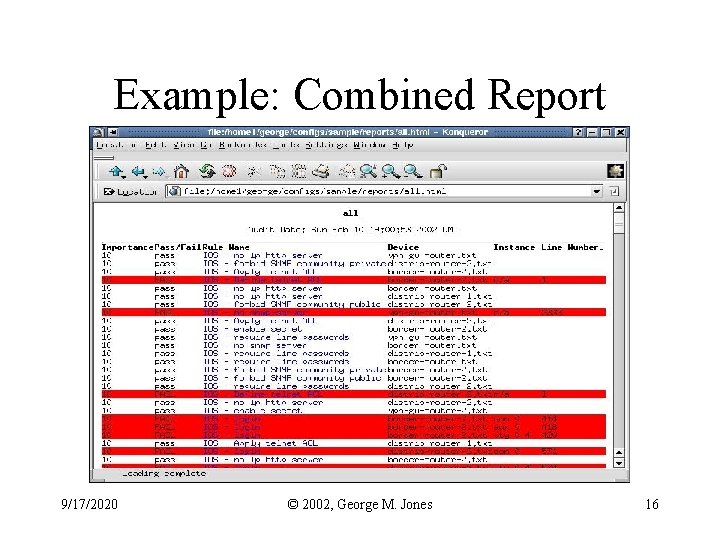
Task: Click the Forward arrow toolbar icon
Action: 159,172
